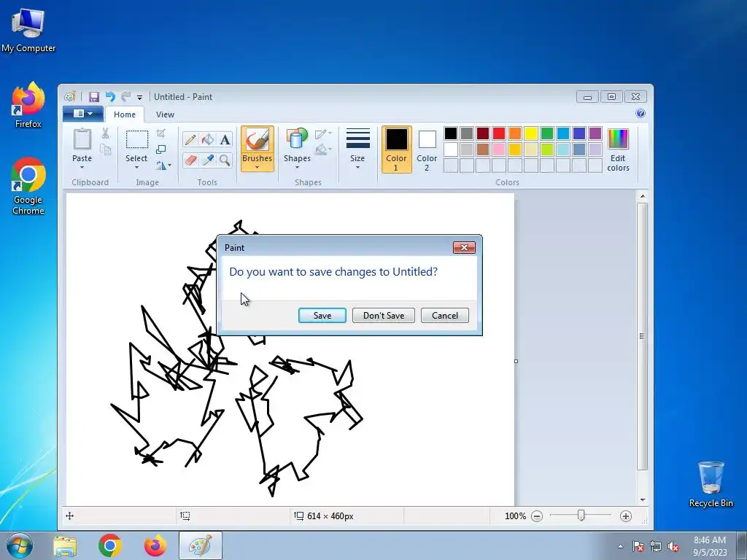The image size is (747, 560).
Task: Click the Start button orb
Action: tap(20, 545)
